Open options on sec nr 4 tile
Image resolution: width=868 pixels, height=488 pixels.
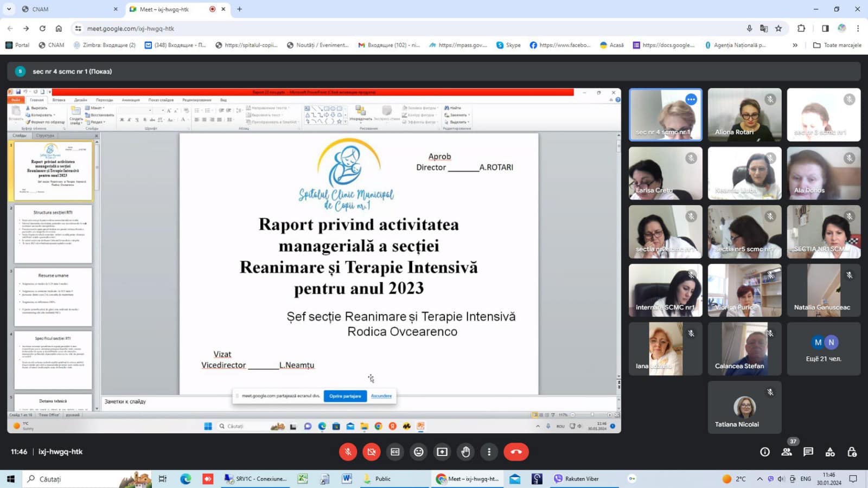pyautogui.click(x=691, y=99)
